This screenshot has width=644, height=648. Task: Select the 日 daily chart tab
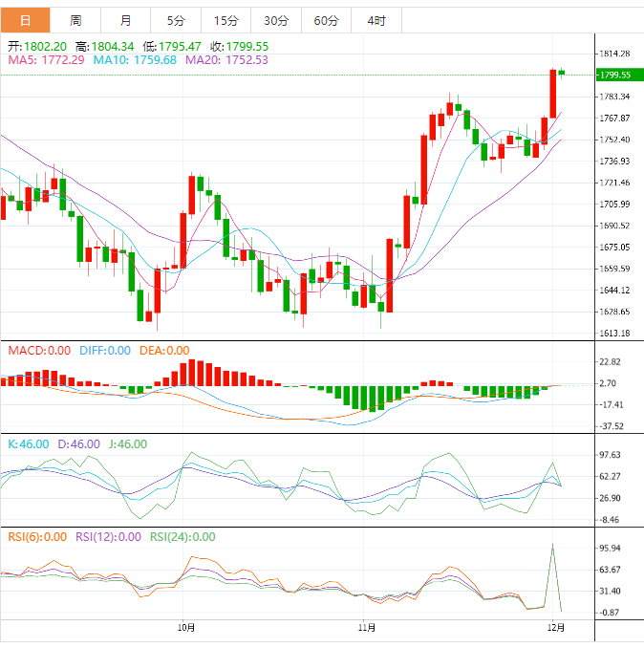point(25,20)
